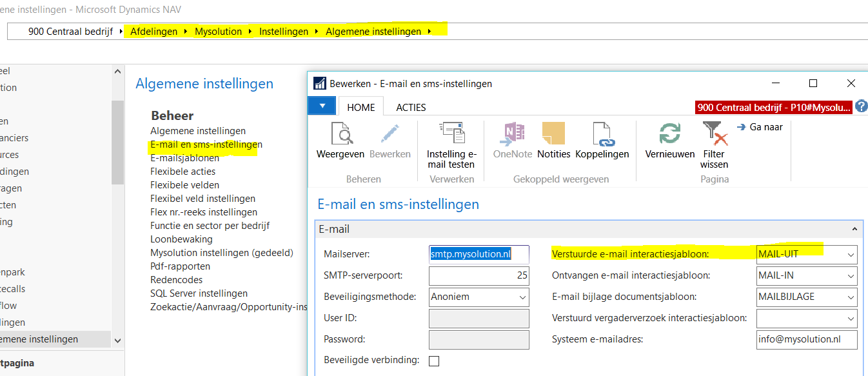The width and height of the screenshot is (868, 376).
Task: Click the Systeem e-mailadres field
Action: tap(807, 339)
